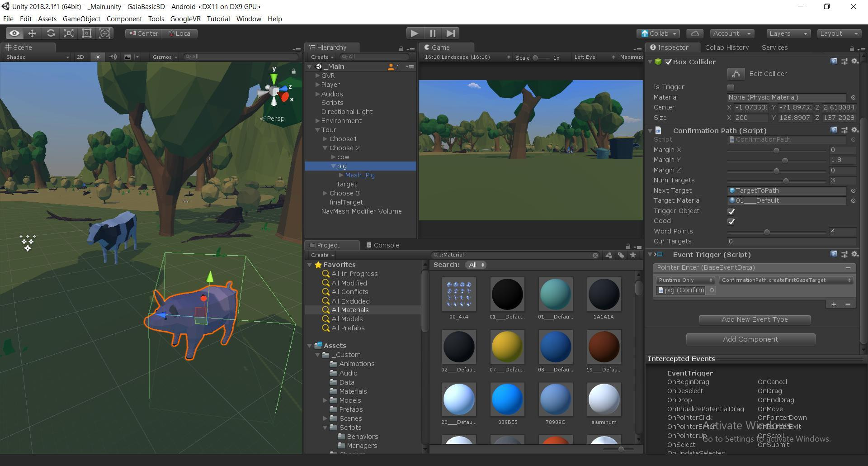Pause the game playback

(433, 33)
